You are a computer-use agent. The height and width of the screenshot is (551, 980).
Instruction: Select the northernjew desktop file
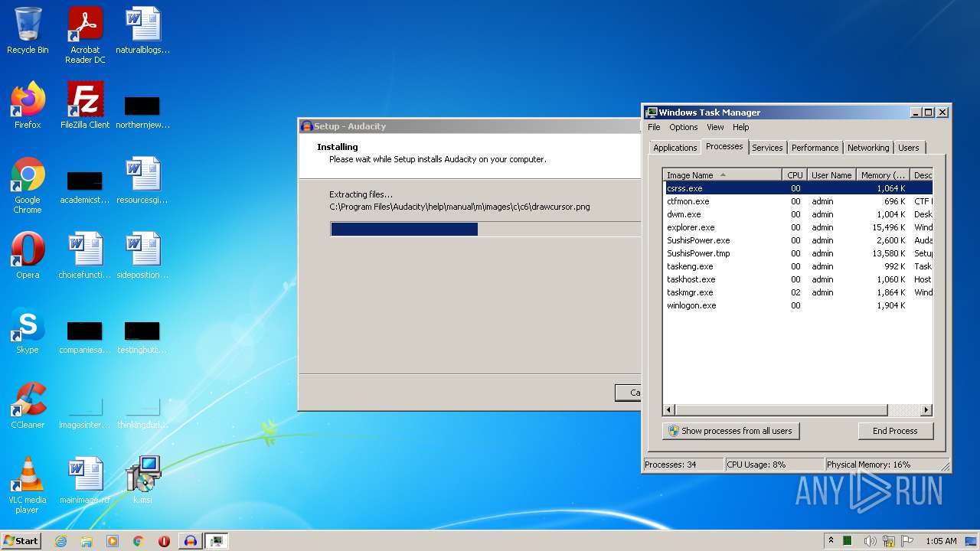pos(142,112)
